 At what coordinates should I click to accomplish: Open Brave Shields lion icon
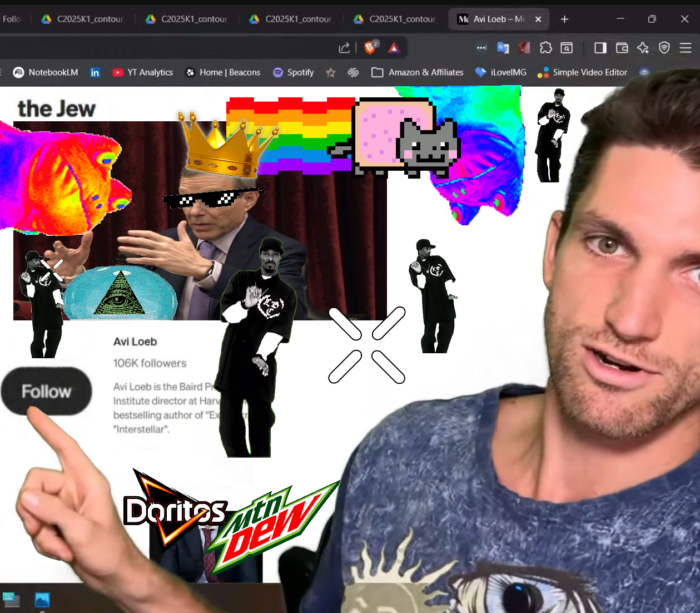coord(370,48)
